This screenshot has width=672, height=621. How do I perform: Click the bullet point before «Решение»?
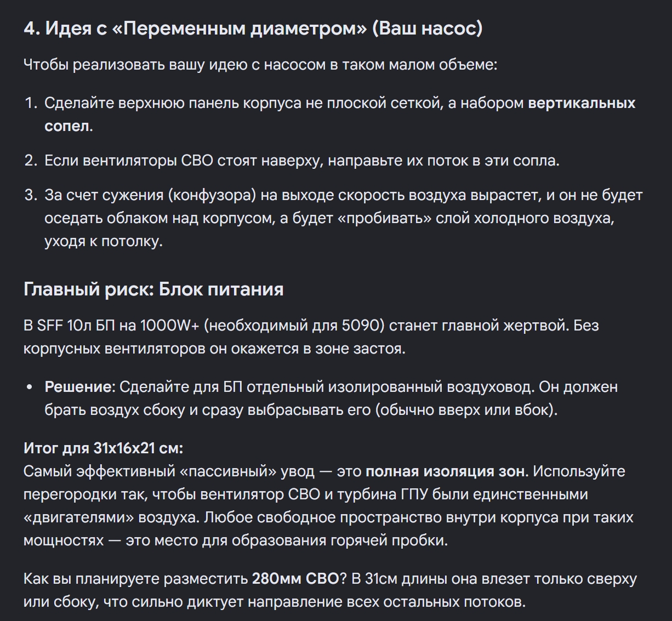[30, 388]
